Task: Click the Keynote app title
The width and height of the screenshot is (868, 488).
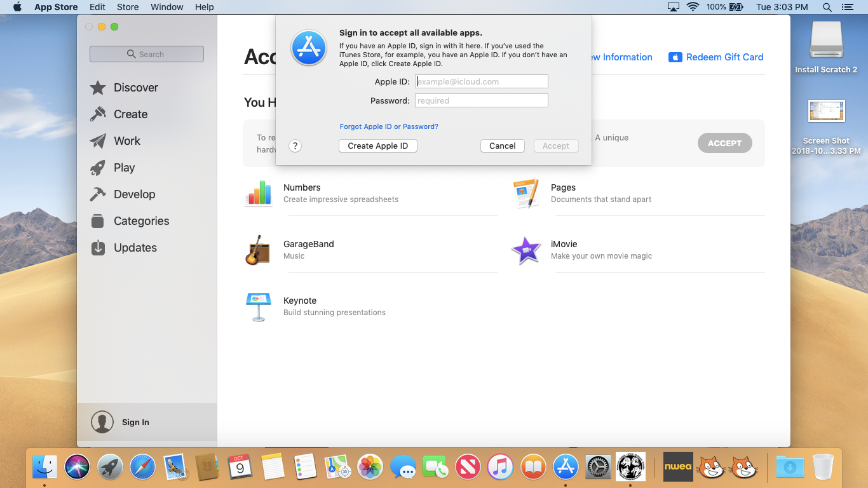Action: coord(300,301)
